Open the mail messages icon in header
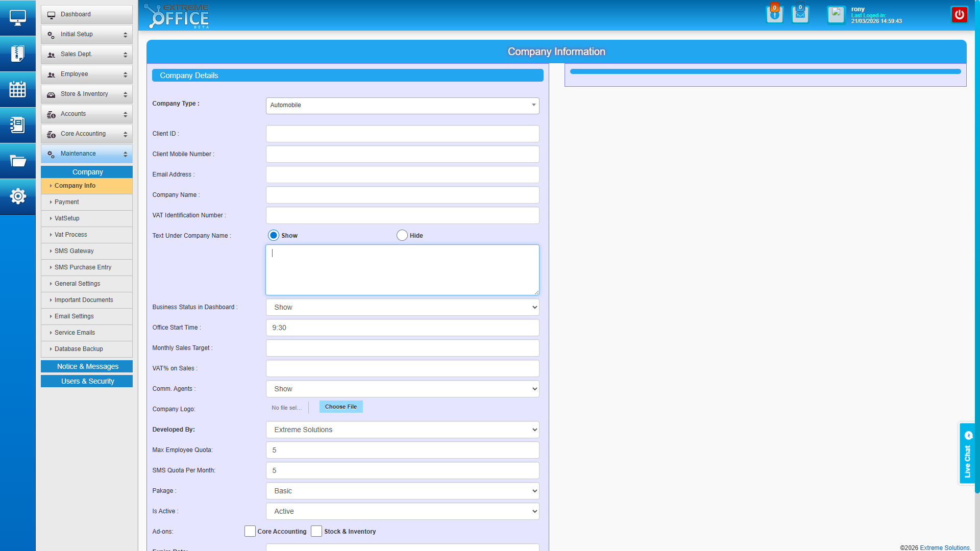This screenshot has height=551, width=980. click(x=800, y=14)
